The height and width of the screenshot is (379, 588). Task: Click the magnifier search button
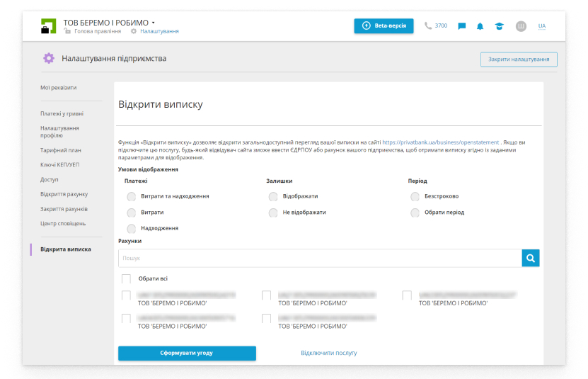(x=531, y=258)
